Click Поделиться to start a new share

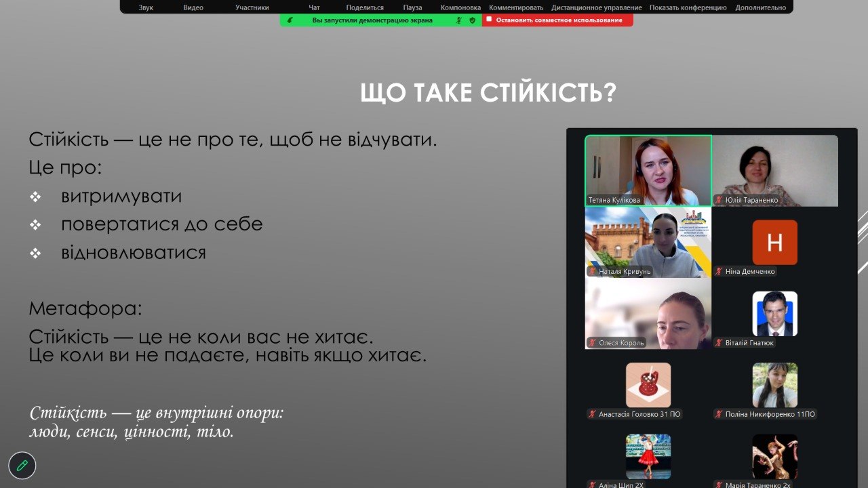point(365,7)
